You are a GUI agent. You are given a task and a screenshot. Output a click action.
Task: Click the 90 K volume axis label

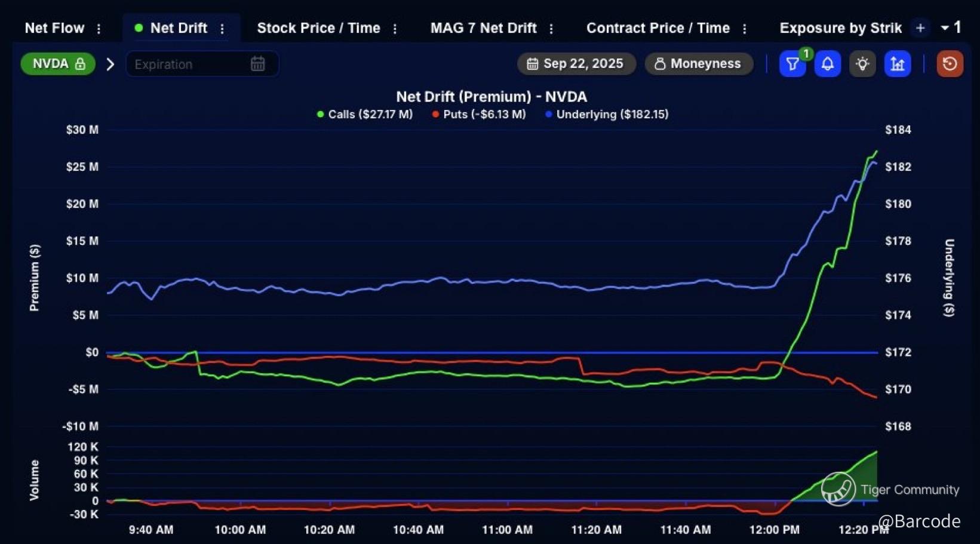coord(86,460)
